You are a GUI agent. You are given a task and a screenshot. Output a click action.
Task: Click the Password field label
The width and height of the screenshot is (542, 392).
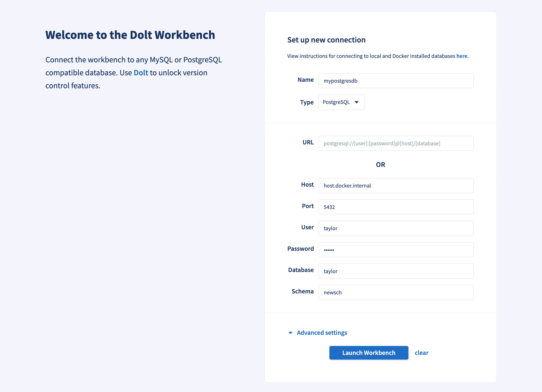tap(300, 249)
